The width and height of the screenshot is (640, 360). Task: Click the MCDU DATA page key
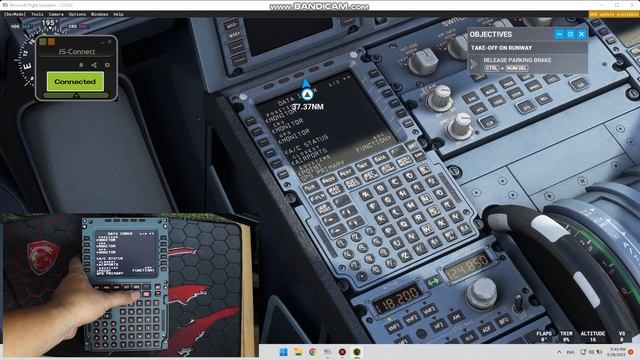pyautogui.click(x=381, y=158)
